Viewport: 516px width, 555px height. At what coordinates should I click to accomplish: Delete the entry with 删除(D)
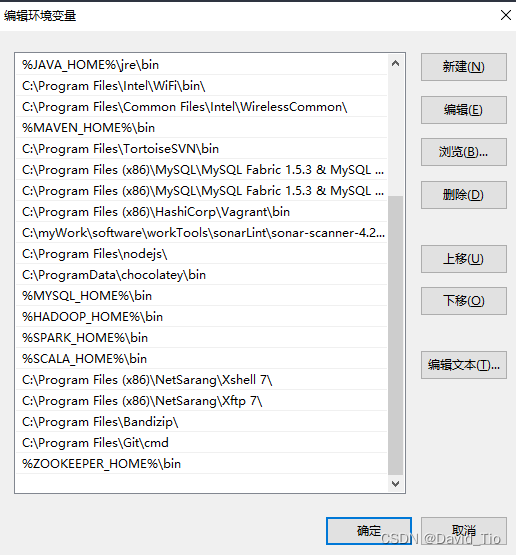click(464, 195)
